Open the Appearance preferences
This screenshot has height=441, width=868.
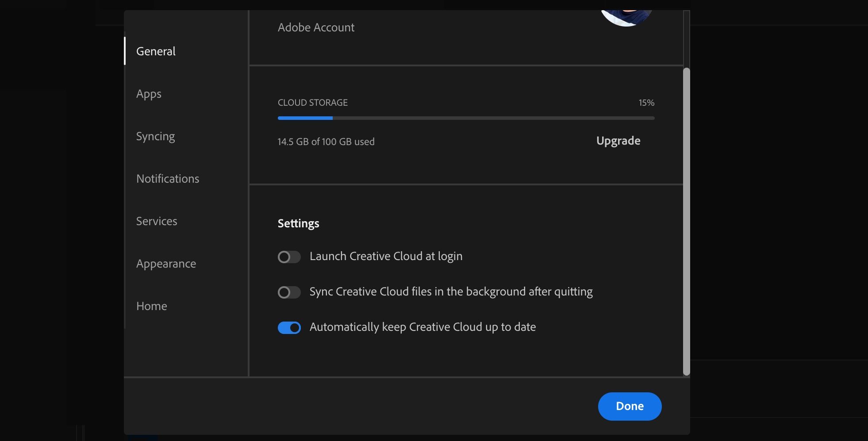(x=166, y=263)
